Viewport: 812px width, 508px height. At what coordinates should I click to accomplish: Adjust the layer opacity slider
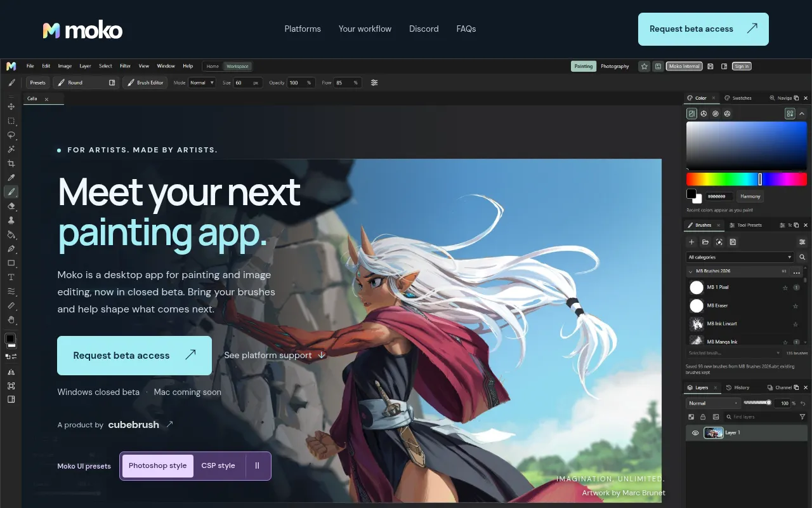tap(757, 403)
